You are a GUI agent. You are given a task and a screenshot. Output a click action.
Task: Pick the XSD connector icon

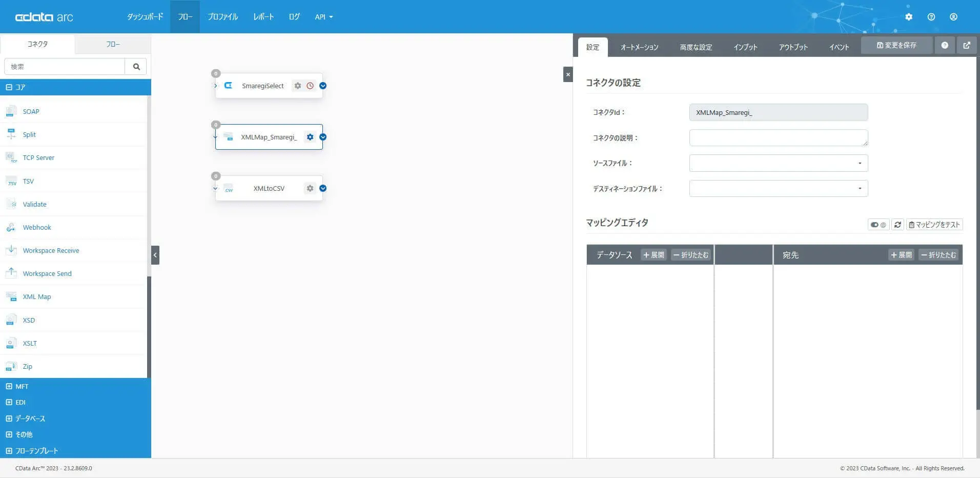point(11,320)
